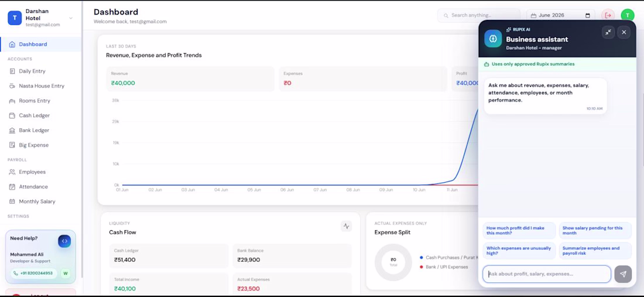The width and height of the screenshot is (644, 297).
Task: Click the Cash Purchases legend entry
Action: (449, 258)
